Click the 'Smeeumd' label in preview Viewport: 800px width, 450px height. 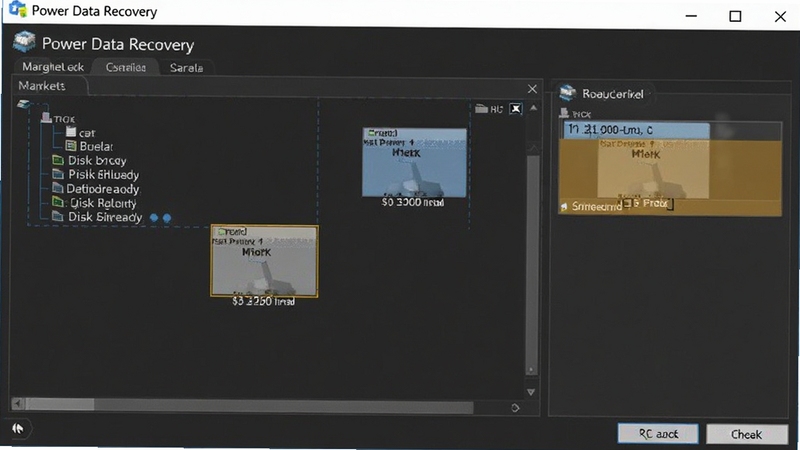tap(597, 207)
